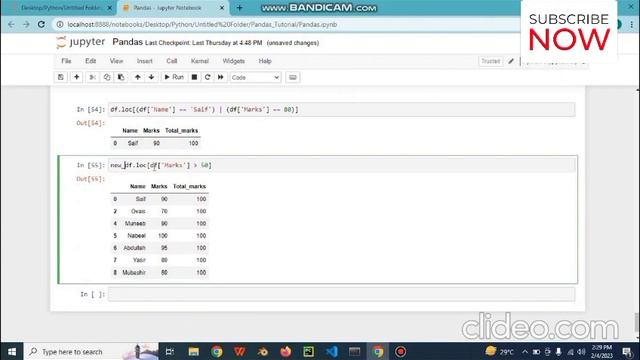Open the volume control in system tray

[x=581, y=352]
